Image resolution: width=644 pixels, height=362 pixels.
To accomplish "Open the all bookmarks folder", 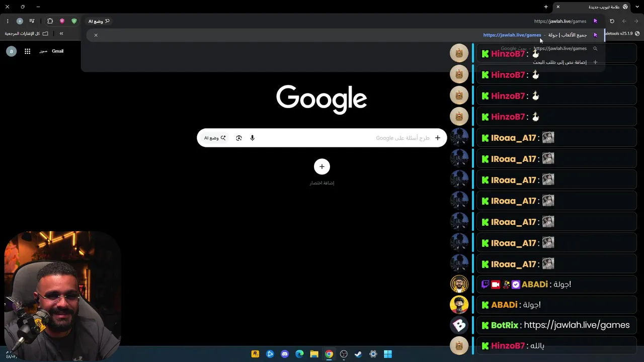I will [27, 34].
